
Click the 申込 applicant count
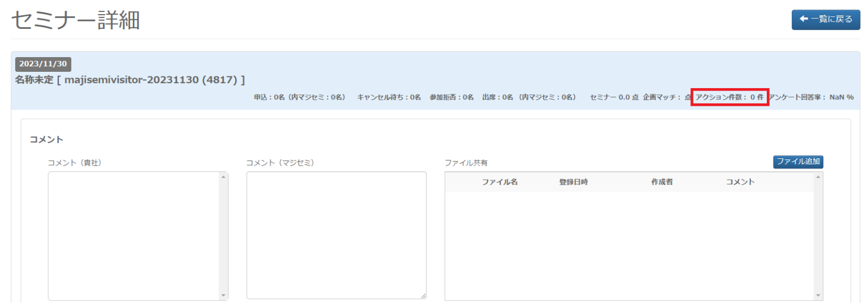(x=300, y=97)
